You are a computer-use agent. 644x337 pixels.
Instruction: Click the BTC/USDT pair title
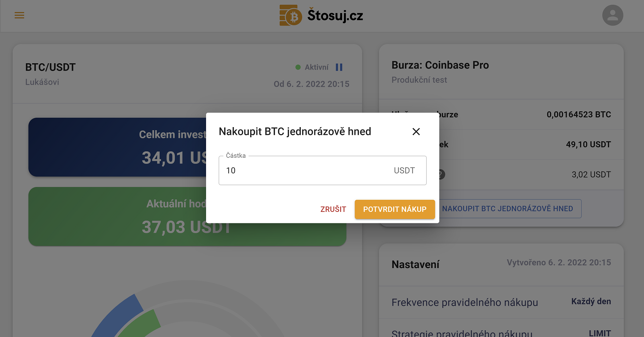50,67
